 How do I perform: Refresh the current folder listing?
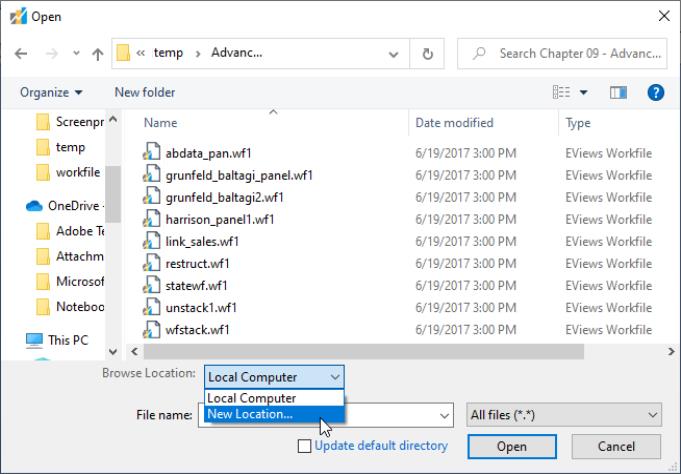pyautogui.click(x=427, y=54)
